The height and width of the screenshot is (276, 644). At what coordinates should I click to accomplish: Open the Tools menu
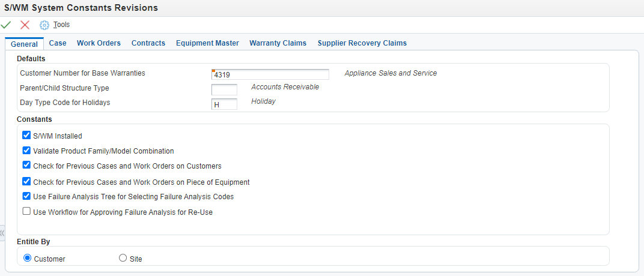[x=62, y=25]
